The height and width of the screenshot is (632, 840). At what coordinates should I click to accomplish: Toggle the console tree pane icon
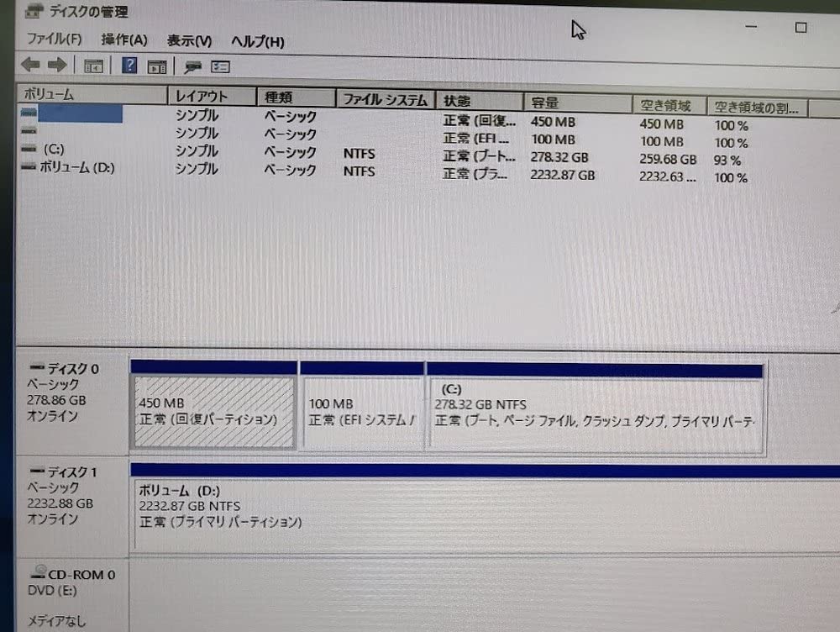pos(93,66)
